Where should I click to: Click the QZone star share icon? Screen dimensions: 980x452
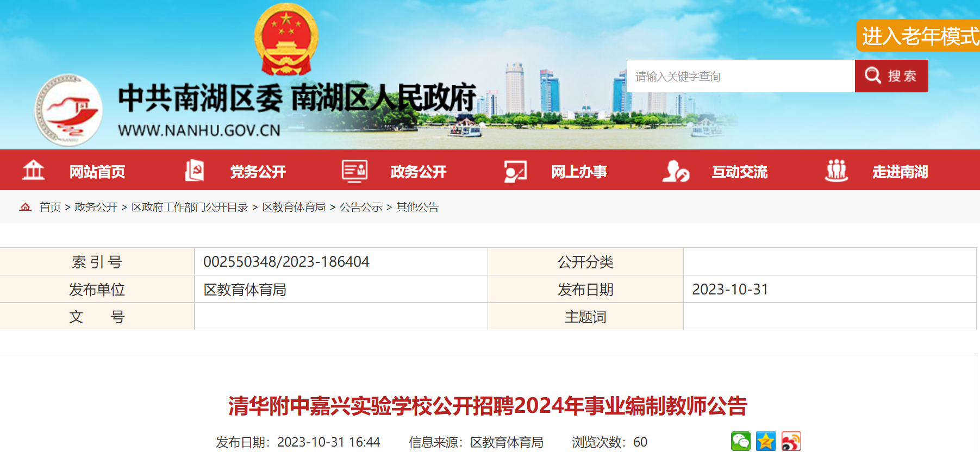[765, 441]
